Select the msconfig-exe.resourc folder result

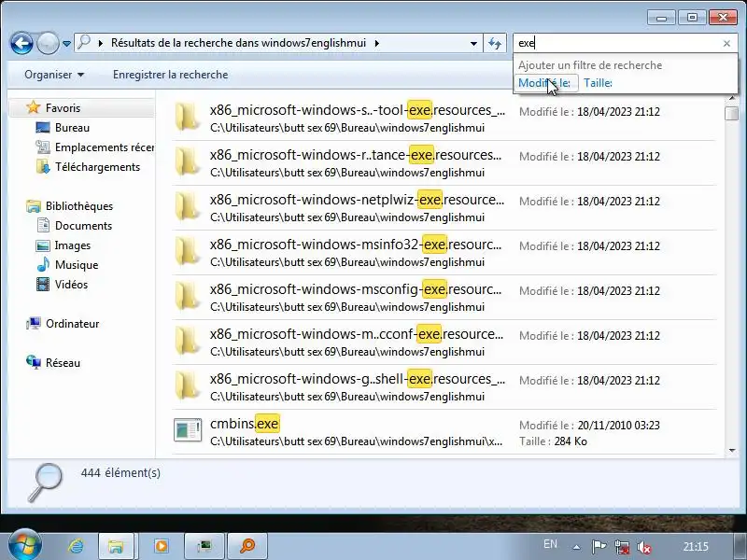(x=444, y=297)
